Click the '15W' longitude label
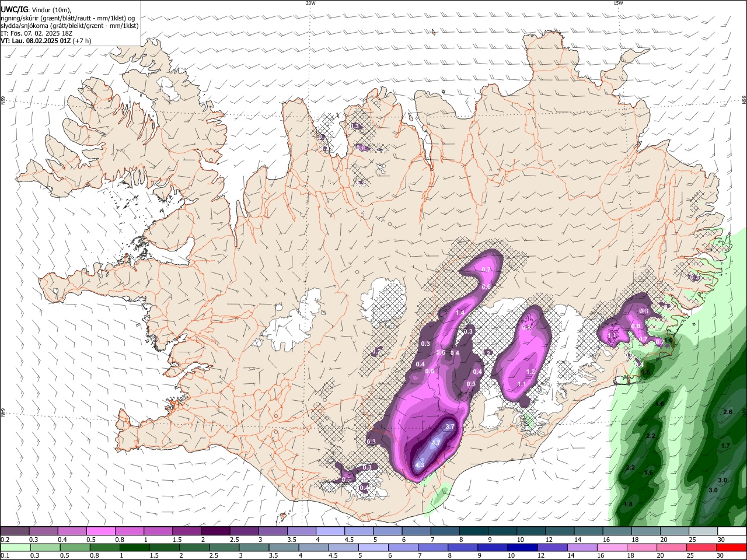This screenshot has height=560, width=747. coord(618,3)
